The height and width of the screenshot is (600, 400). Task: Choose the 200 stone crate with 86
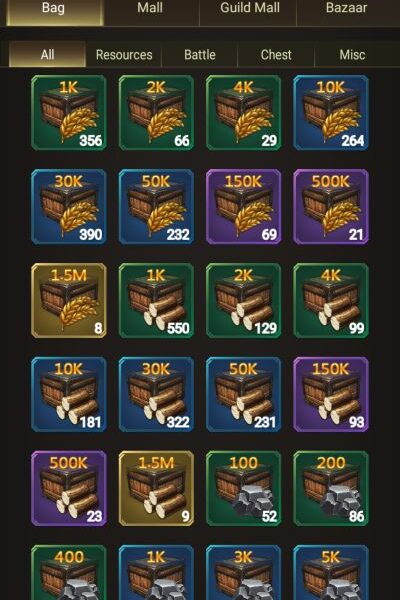(331, 488)
